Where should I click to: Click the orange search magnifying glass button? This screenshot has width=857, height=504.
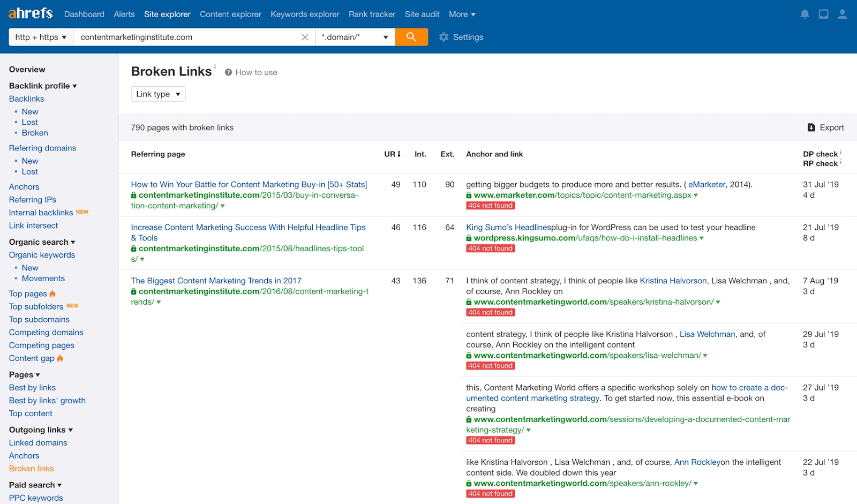pyautogui.click(x=411, y=37)
